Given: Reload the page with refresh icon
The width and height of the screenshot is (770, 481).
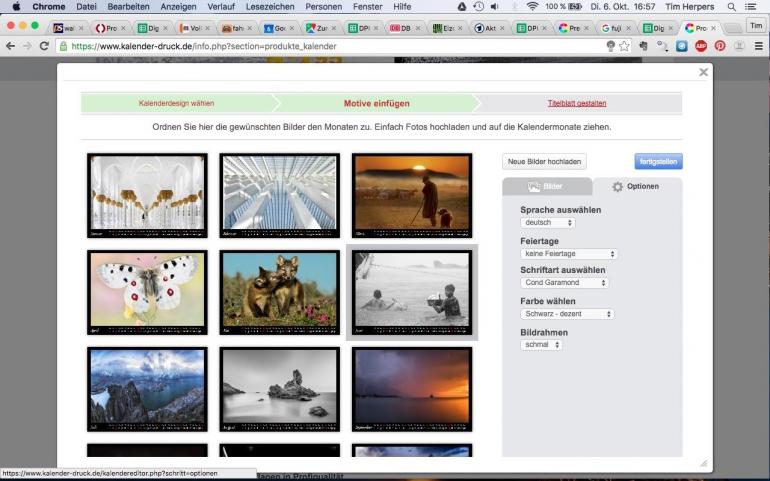Looking at the screenshot, I should point(44,46).
